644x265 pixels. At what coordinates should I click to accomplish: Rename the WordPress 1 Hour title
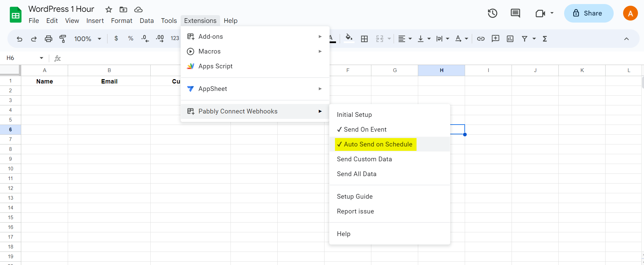pos(61,9)
